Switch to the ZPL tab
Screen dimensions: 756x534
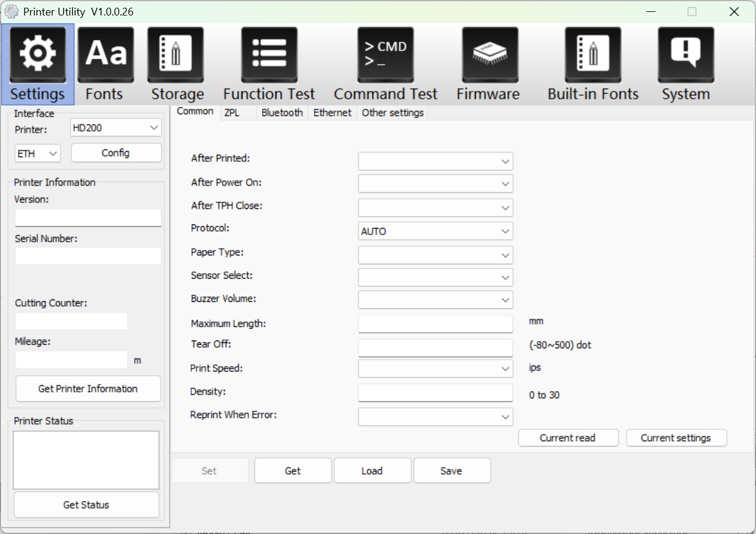pos(232,113)
